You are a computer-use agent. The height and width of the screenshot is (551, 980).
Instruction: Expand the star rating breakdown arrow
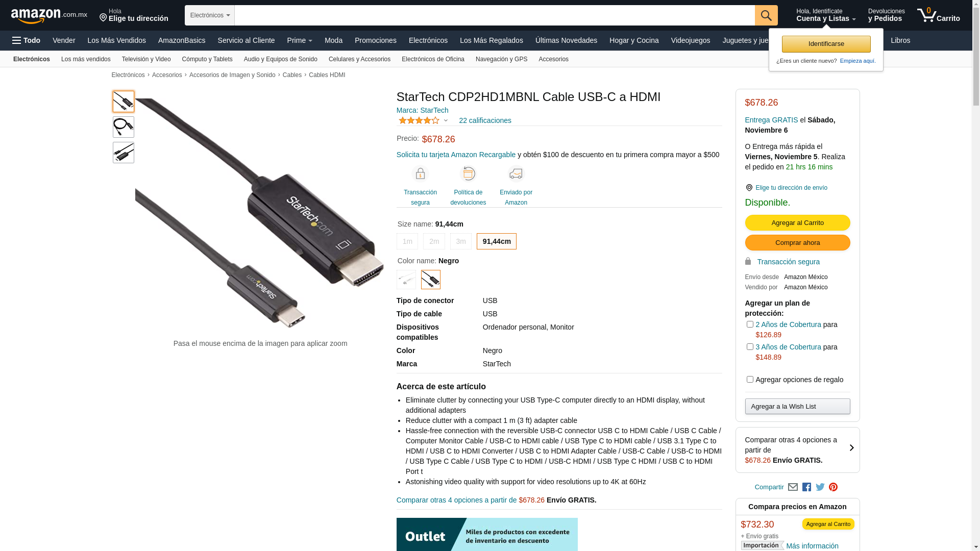click(x=446, y=121)
